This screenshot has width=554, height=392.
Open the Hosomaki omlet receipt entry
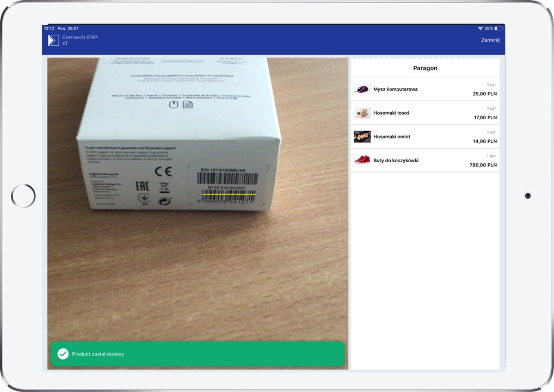click(392, 137)
